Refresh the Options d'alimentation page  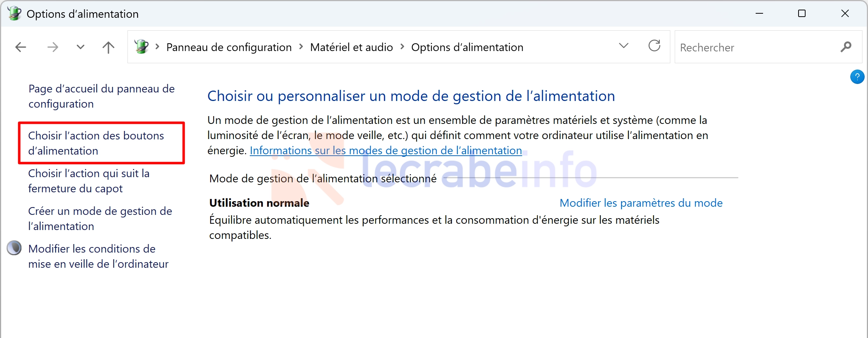point(654,46)
